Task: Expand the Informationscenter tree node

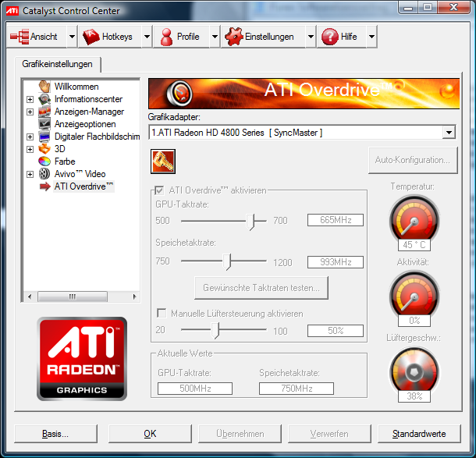Action: pyautogui.click(x=30, y=99)
